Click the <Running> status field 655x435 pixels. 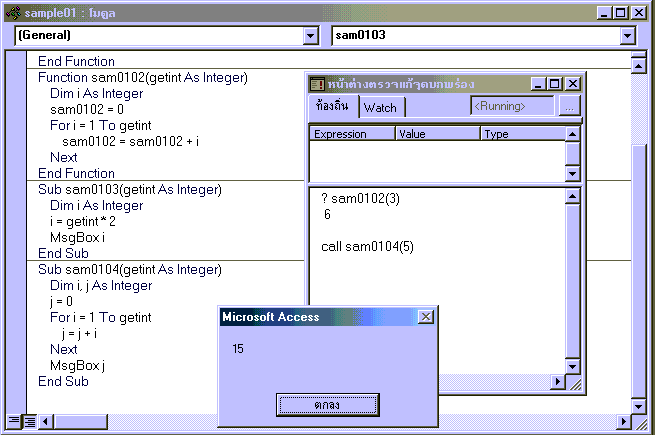tap(512, 106)
